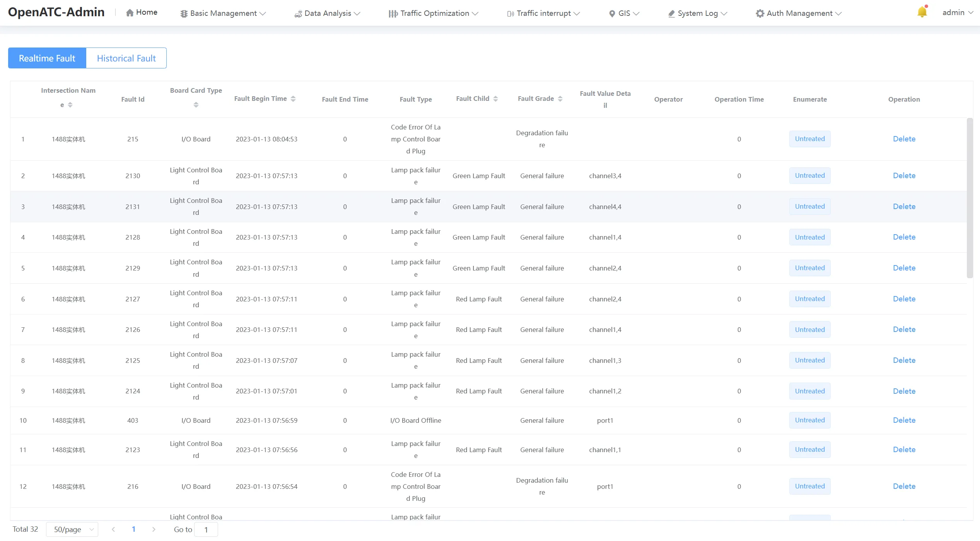Click the Traffic Optimization icon

(393, 14)
